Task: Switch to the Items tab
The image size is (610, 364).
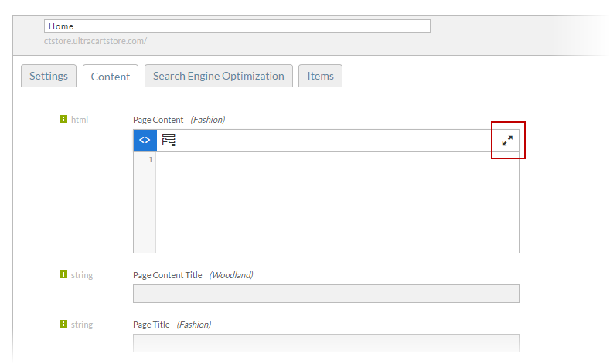Action: pyautogui.click(x=321, y=76)
